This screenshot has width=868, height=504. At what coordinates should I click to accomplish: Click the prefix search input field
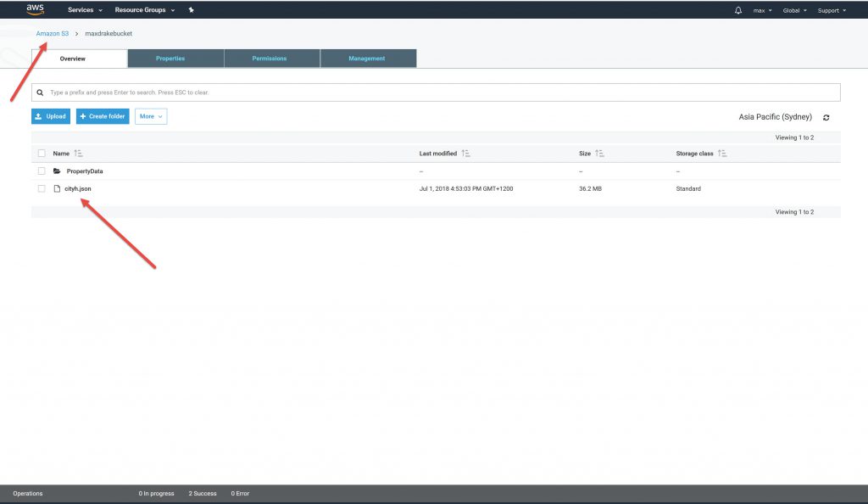441,92
